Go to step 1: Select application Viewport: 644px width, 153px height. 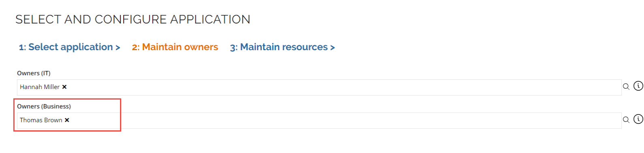pyautogui.click(x=69, y=47)
